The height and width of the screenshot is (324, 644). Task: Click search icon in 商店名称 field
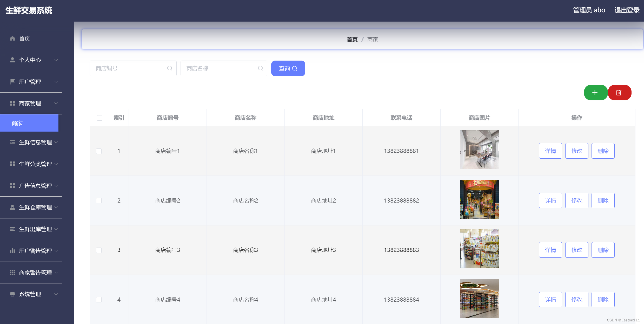(260, 68)
